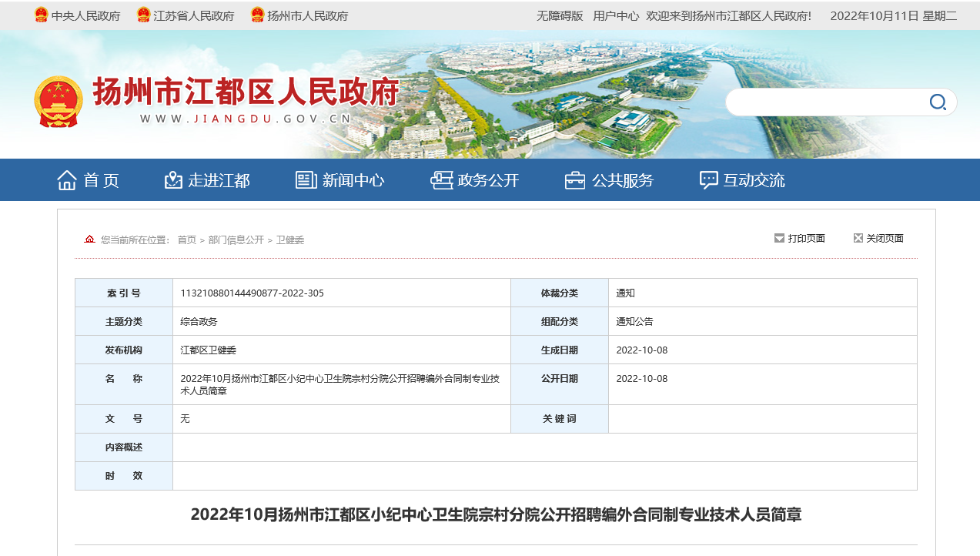Click the X icon for 关闭页面
This screenshot has width=980, height=556.
tap(858, 239)
